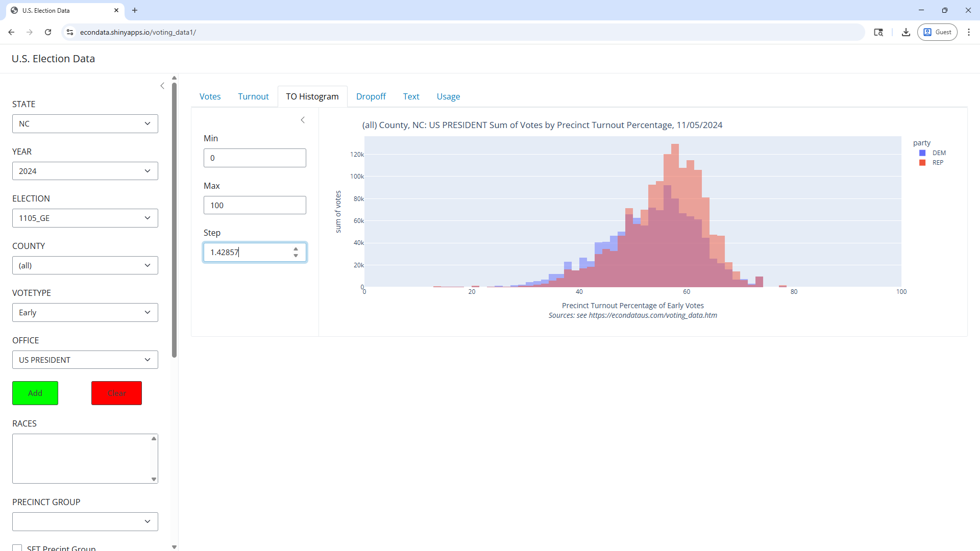Click the browser back arrow
This screenshot has height=551, width=980.
tap(11, 32)
